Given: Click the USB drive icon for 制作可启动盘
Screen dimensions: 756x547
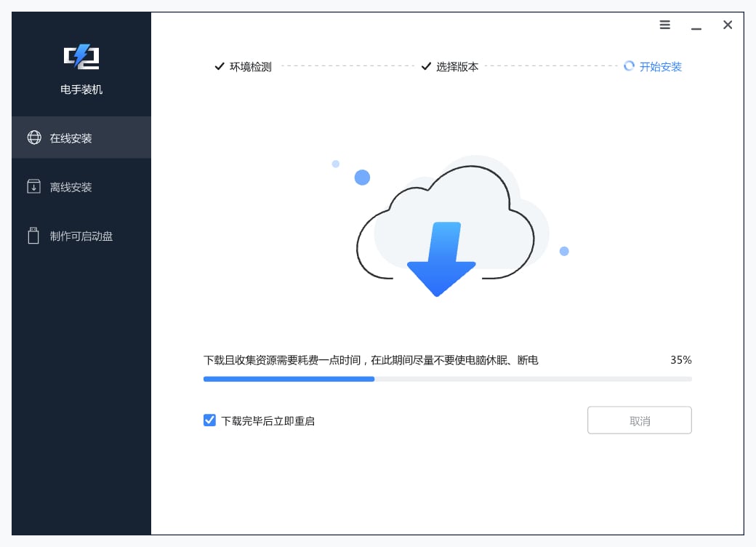Looking at the screenshot, I should (33, 236).
